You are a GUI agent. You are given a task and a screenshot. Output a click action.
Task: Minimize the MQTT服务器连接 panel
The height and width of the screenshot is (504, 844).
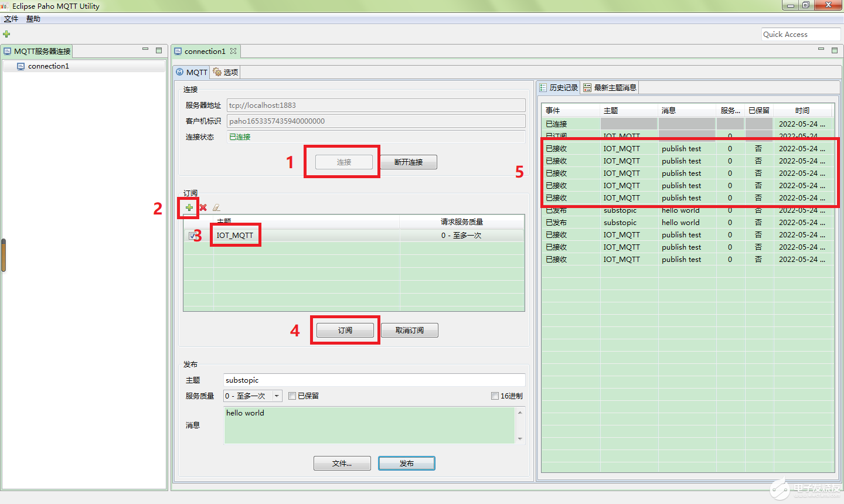(x=145, y=50)
